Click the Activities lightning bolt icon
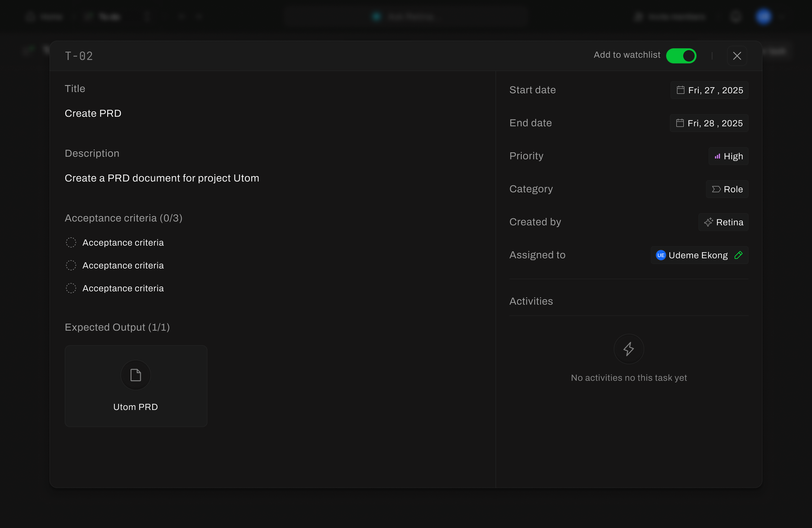This screenshot has width=812, height=528. [x=628, y=349]
